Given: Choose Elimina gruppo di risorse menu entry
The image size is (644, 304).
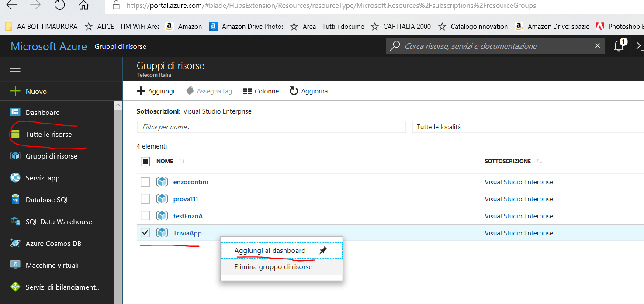Looking at the screenshot, I should click(x=273, y=266).
